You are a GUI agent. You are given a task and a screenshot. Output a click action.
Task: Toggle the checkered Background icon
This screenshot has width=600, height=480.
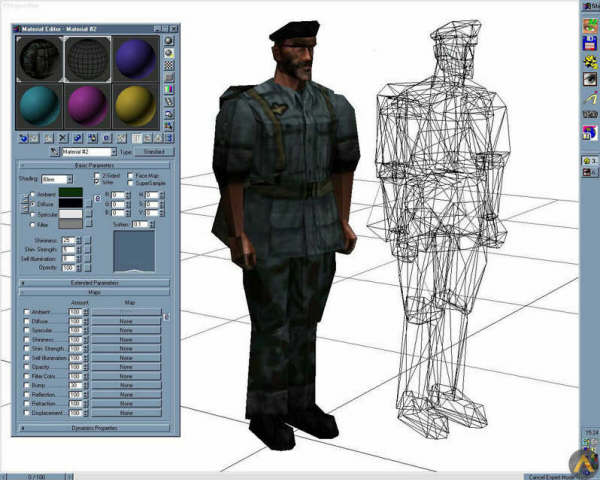(x=169, y=65)
